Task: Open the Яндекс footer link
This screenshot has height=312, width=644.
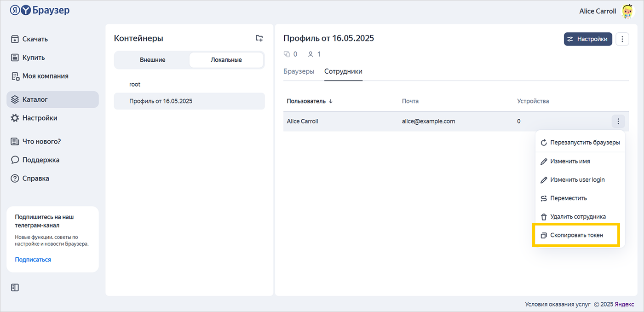Action: pyautogui.click(x=625, y=304)
